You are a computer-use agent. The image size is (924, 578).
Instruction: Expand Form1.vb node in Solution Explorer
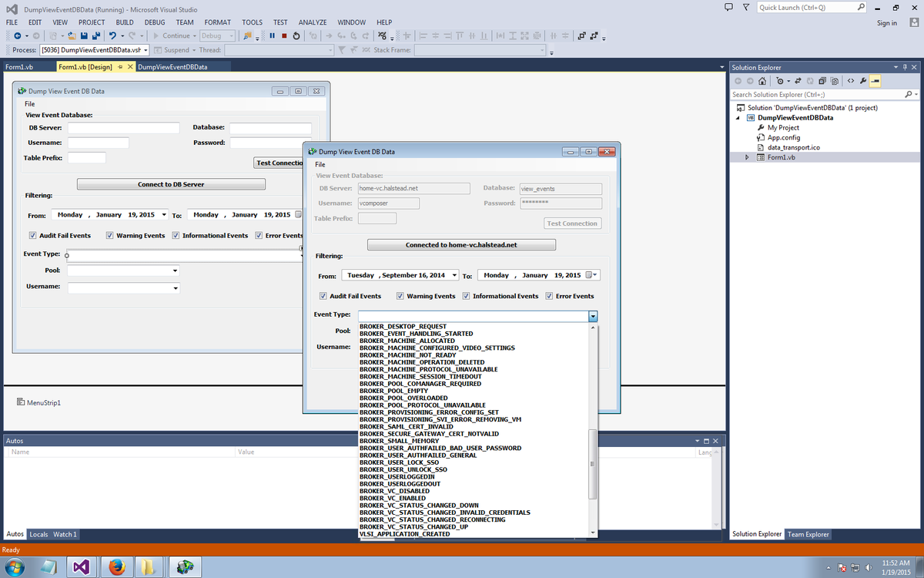coord(746,157)
